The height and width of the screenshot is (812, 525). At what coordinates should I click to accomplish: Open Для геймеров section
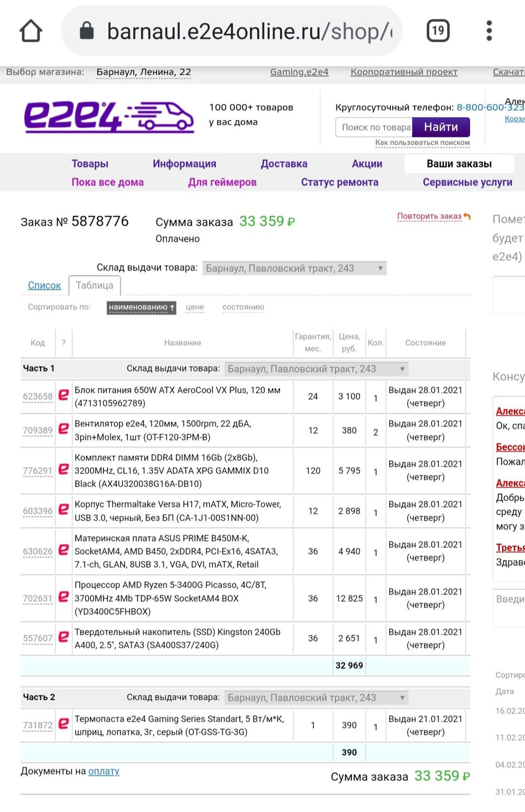point(222,182)
